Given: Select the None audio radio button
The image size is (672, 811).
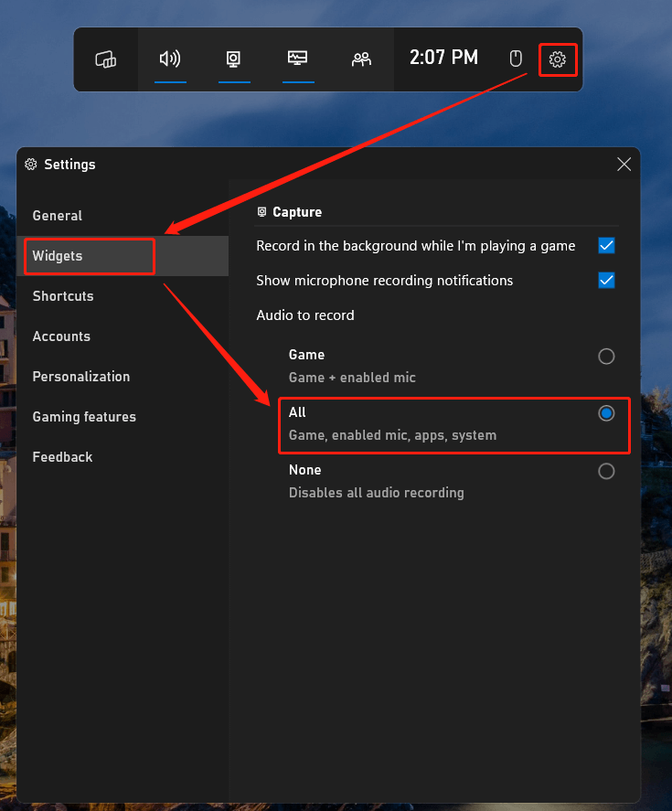Looking at the screenshot, I should 606,471.
